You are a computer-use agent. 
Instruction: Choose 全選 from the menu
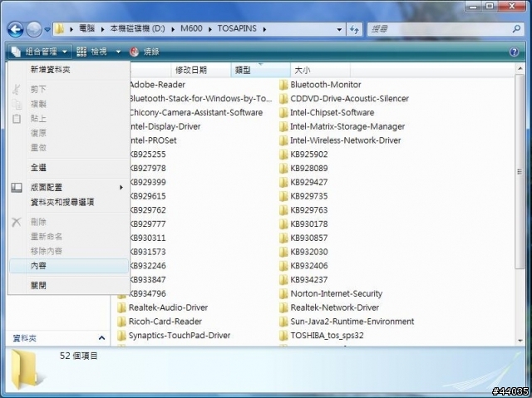click(x=69, y=167)
